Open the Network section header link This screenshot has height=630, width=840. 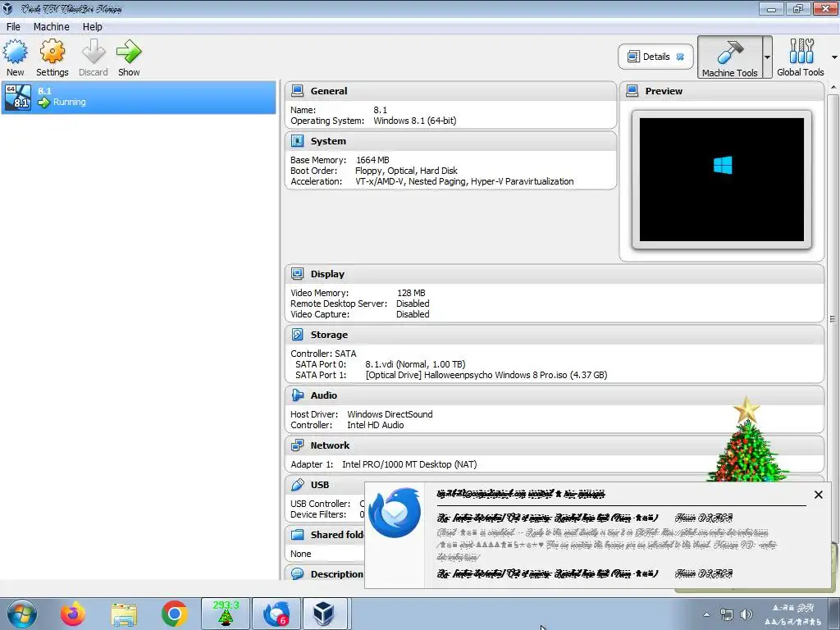tap(330, 445)
